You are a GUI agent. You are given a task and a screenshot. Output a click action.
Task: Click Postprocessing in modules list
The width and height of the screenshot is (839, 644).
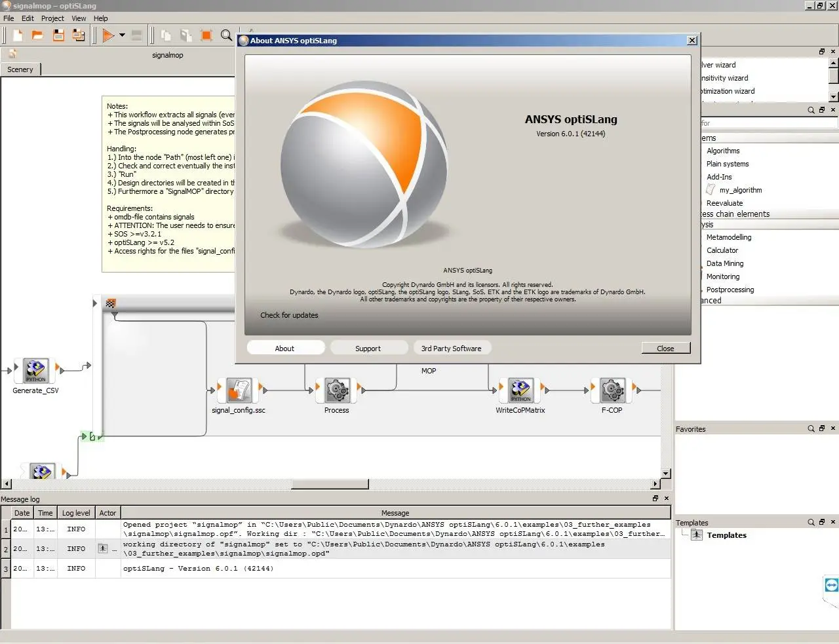click(x=730, y=290)
